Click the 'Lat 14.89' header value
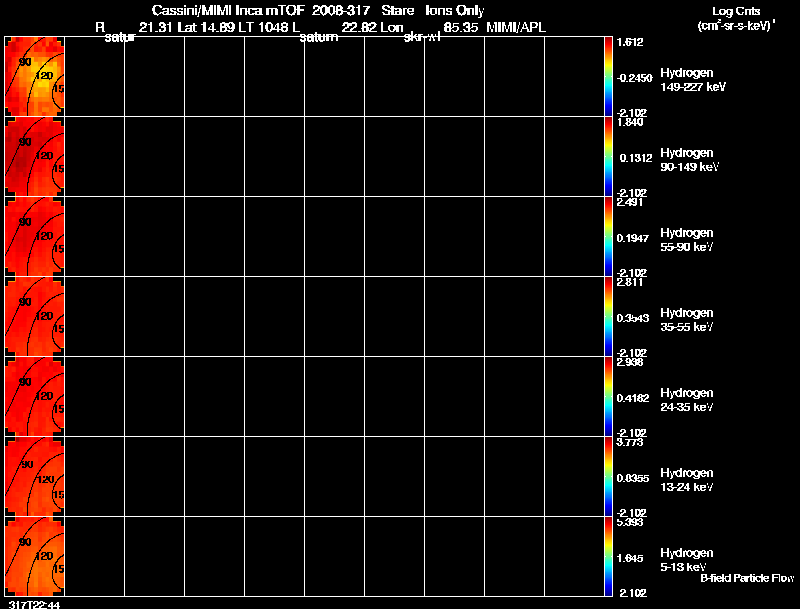 [x=207, y=28]
